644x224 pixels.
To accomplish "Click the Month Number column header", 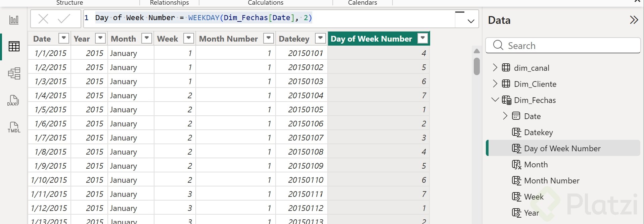I will (228, 39).
